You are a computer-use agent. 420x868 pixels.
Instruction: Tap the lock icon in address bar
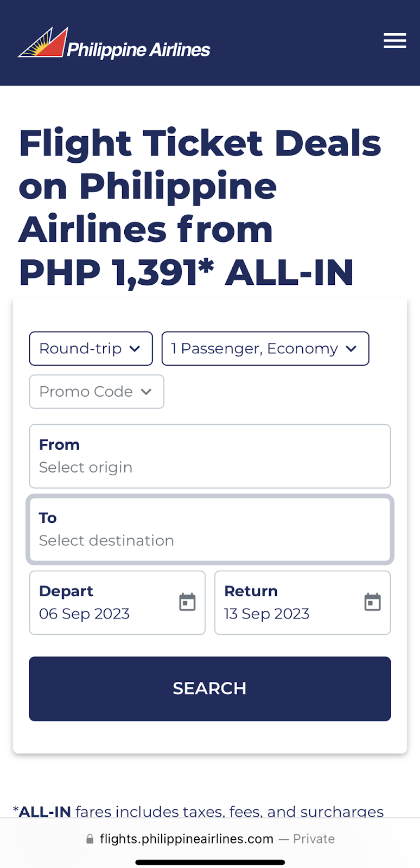pyautogui.click(x=90, y=839)
